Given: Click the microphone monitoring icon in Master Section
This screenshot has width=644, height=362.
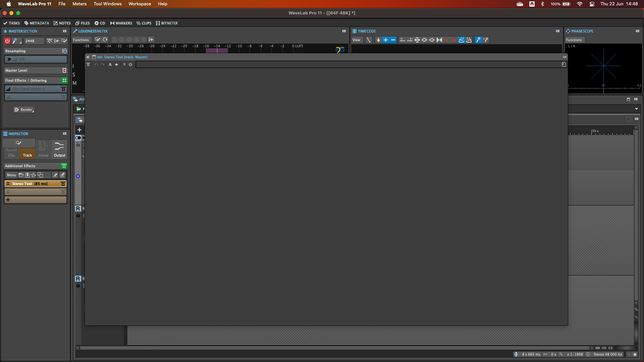Looking at the screenshot, I should [x=15, y=41].
